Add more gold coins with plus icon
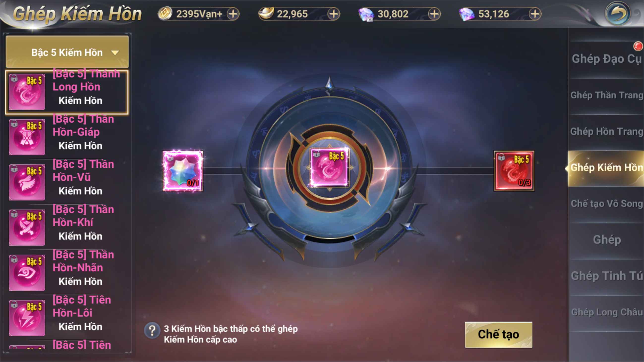Image resolution: width=644 pixels, height=362 pixels. (233, 14)
